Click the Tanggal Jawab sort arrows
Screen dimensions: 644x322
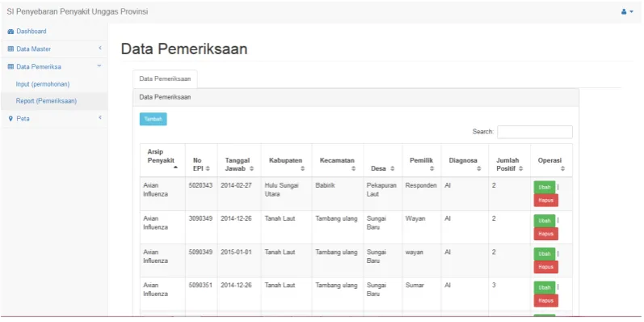251,168
